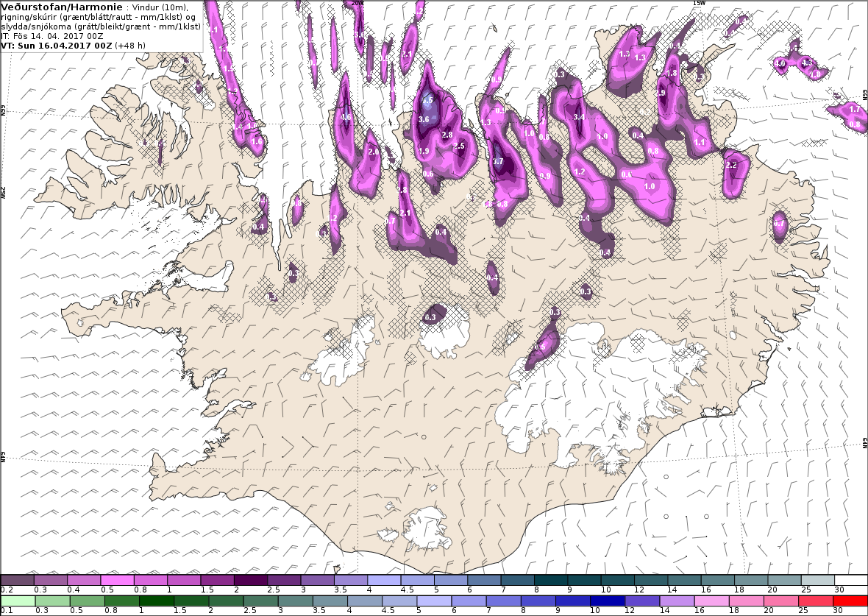The image size is (868, 616).
Task: Click the '2.5' precipitation label on the map
Action: (459, 146)
